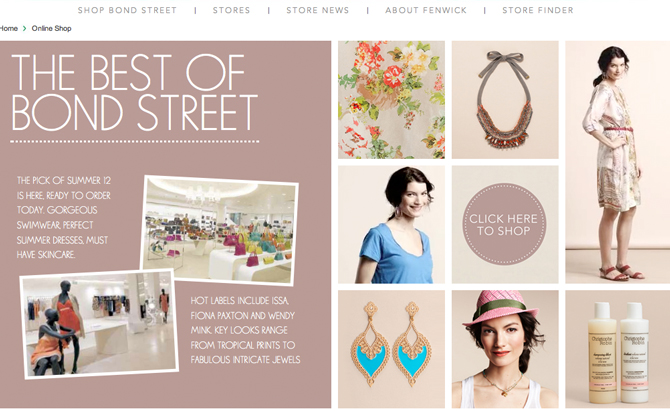The image size is (670, 411).
Task: Click the circular Click Here To Shop button
Action: [505, 224]
